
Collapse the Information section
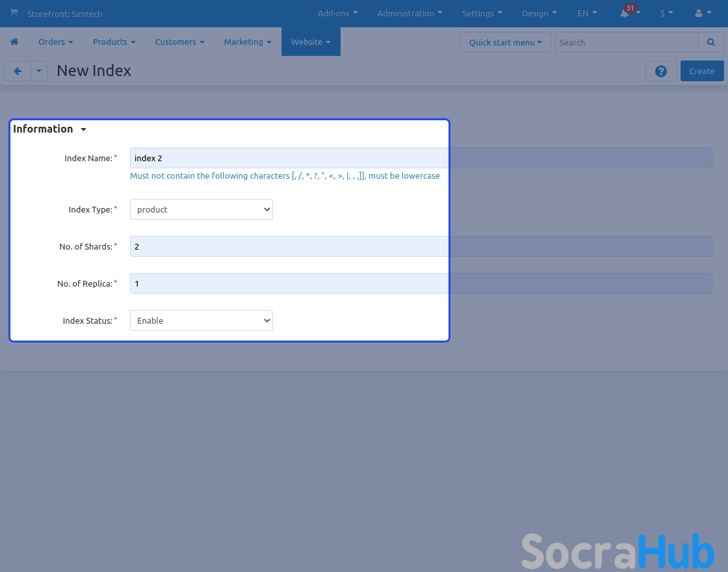pos(49,129)
